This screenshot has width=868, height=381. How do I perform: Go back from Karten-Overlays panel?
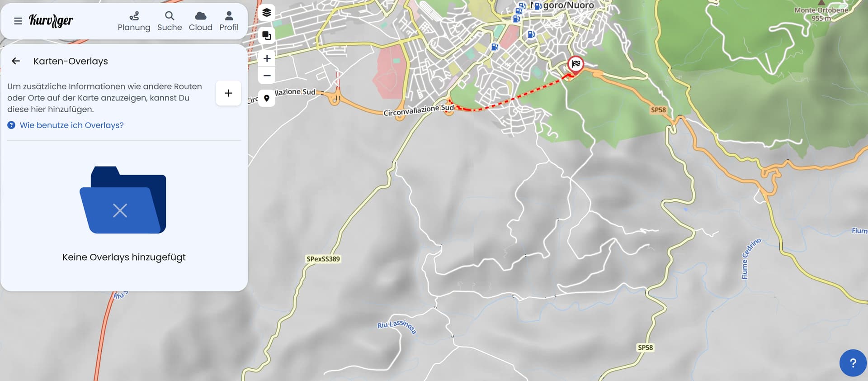tap(16, 61)
